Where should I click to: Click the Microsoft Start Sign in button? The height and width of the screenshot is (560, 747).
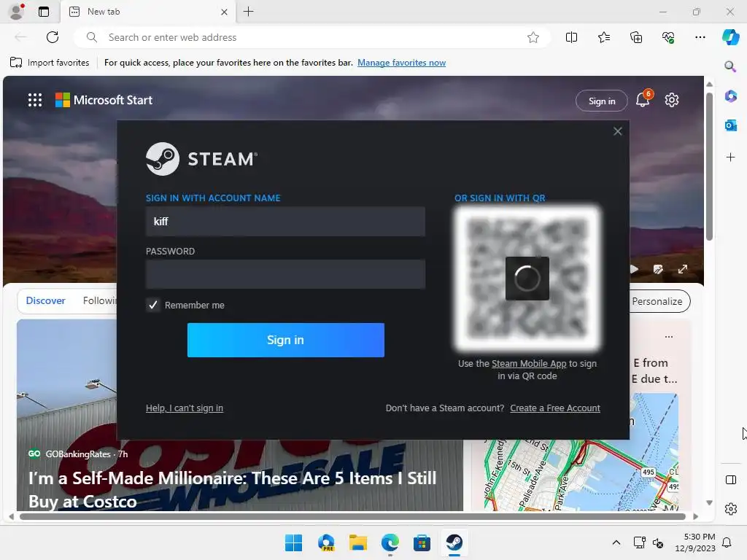point(602,101)
